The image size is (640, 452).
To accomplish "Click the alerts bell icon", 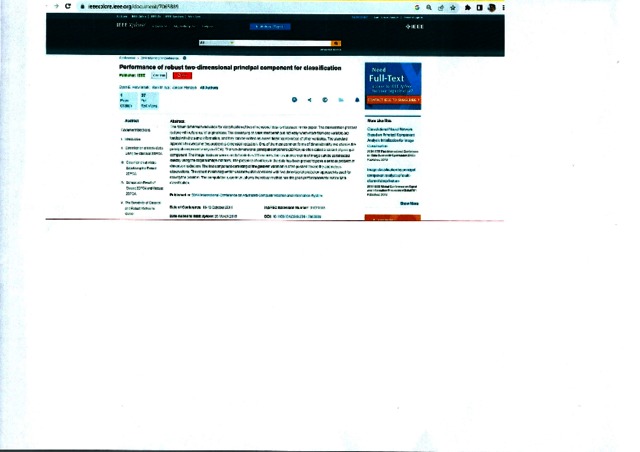I will [357, 100].
